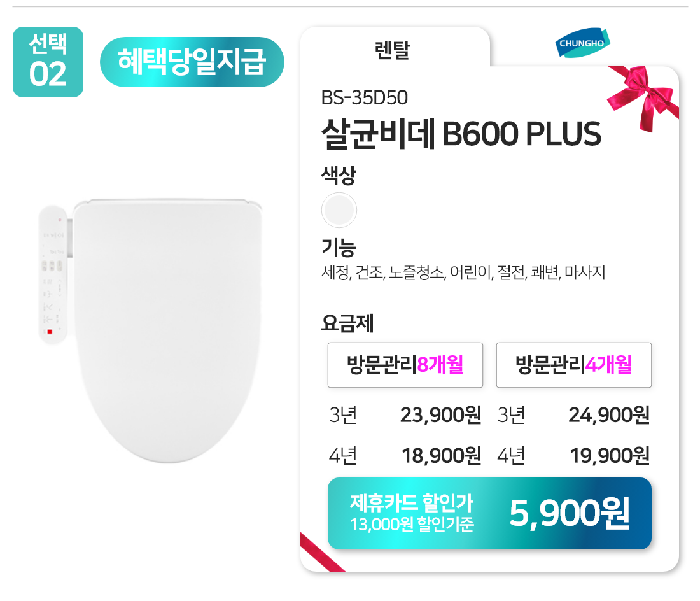Image resolution: width=700 pixels, height=601 pixels.
Task: Select the 3년 24,900원 price row
Action: pyautogui.click(x=573, y=415)
